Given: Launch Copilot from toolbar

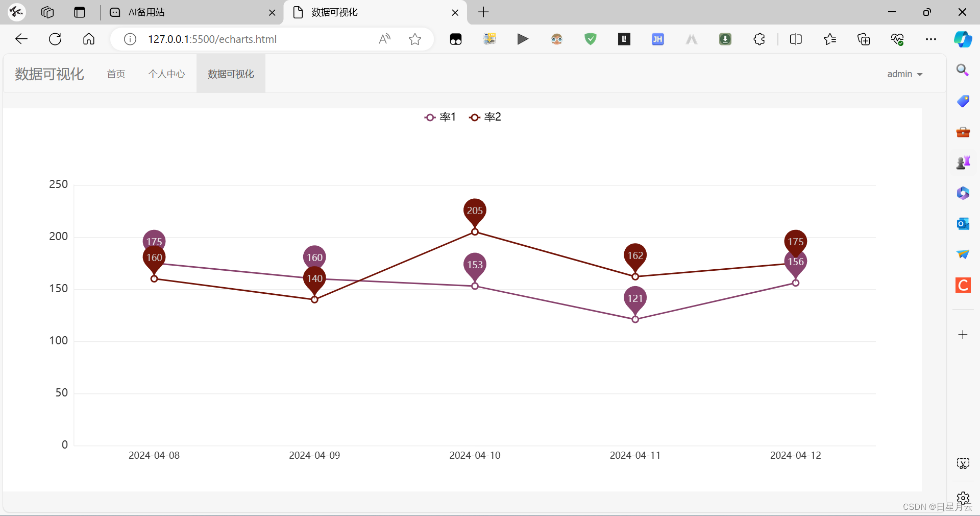Looking at the screenshot, I should point(963,39).
